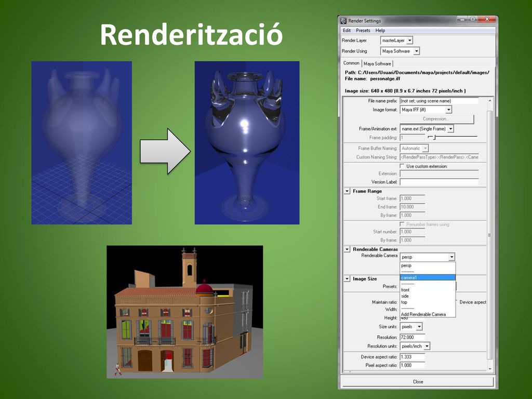The height and width of the screenshot is (399, 532).
Task: Click the translucent wireframe vase image
Action: 82,142
